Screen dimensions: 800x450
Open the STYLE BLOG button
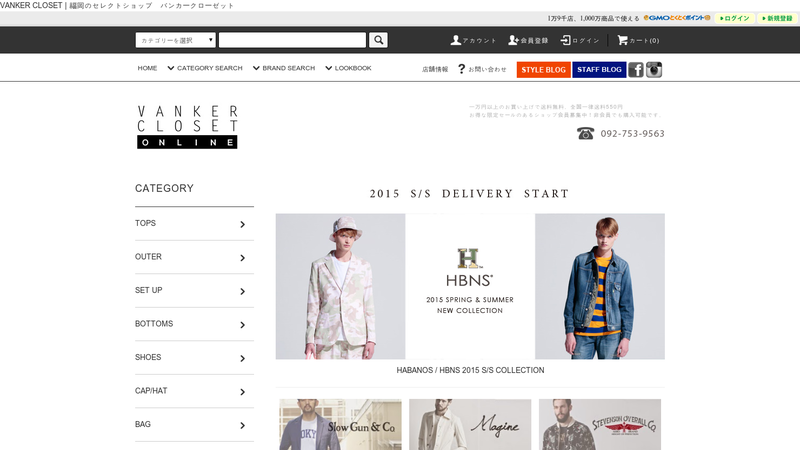click(x=543, y=69)
